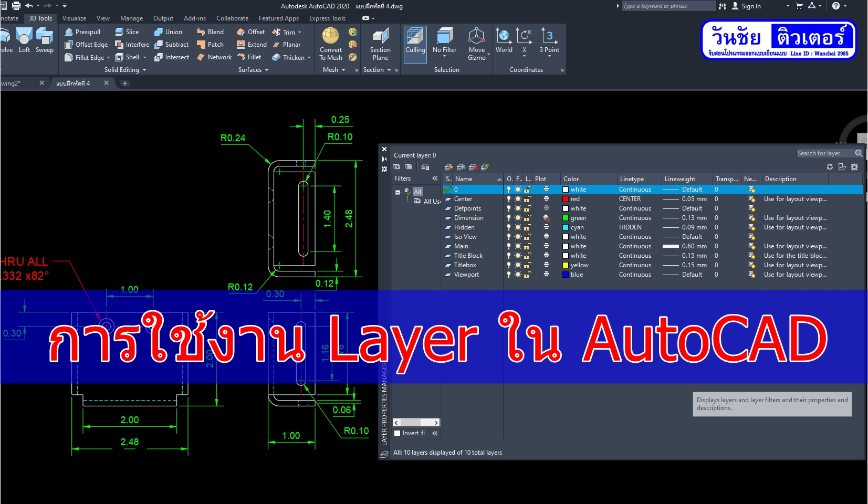Open the Trim dropdown arrow
Screen dimensions: 868x504
299,33
